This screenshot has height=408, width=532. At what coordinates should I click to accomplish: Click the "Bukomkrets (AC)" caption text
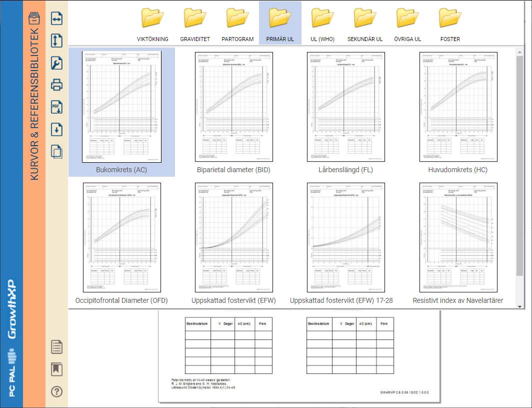[x=121, y=170]
